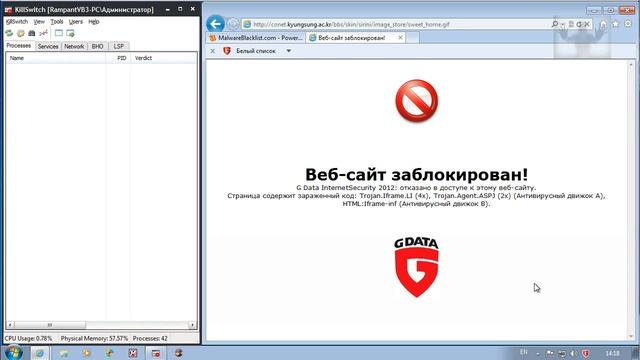Switch to the BHO tab
Image resolution: width=640 pixels, height=360 pixels.
pos(98,47)
